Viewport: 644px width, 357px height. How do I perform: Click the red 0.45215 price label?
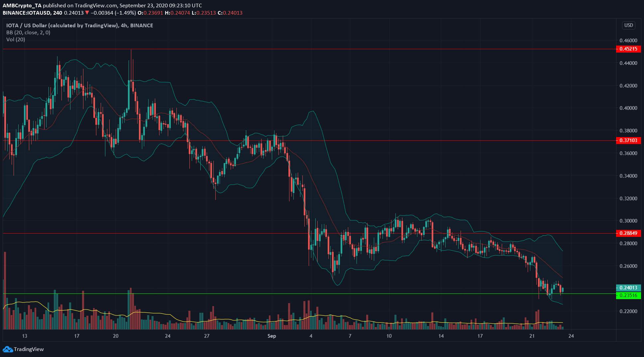(628, 49)
